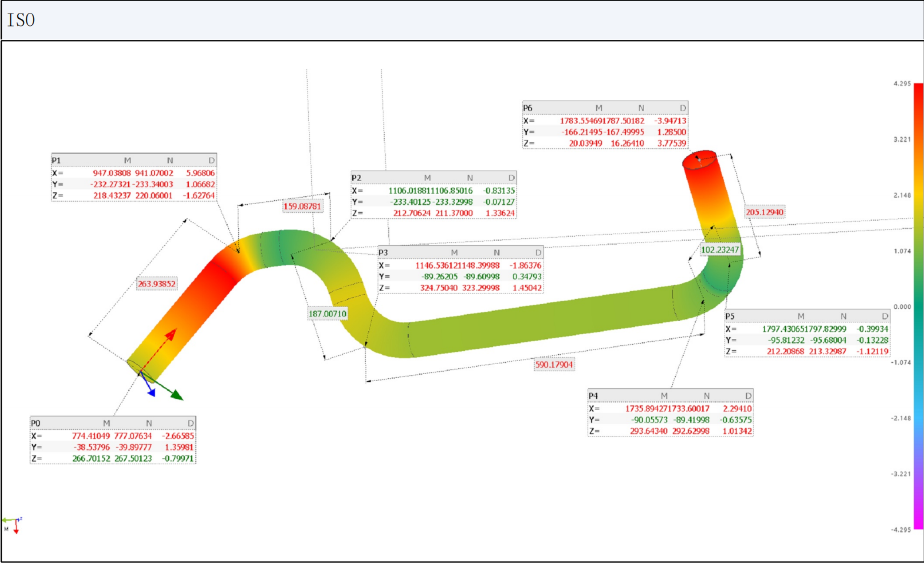Screen dimensions: 924x563
Task: Click the 590.17904 straight length label
Action: click(x=553, y=365)
